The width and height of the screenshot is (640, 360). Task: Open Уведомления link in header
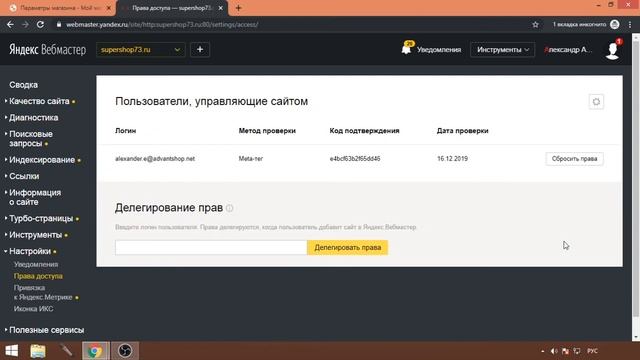coord(439,50)
